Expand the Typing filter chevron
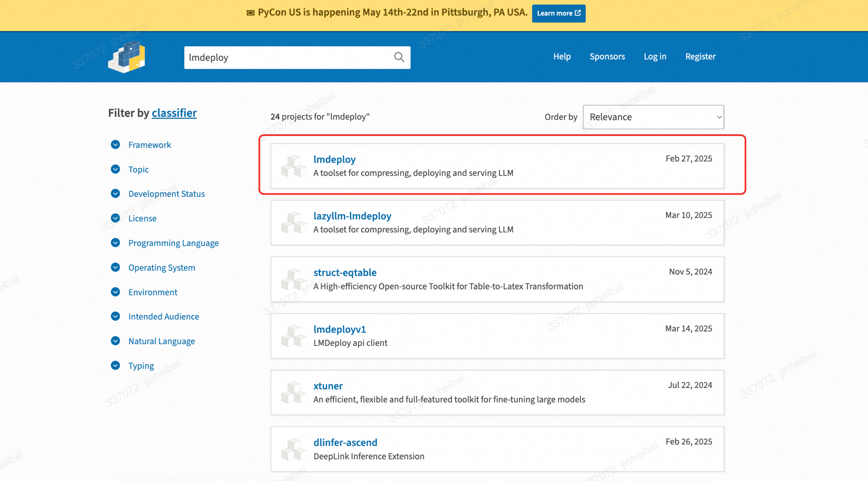 click(x=116, y=366)
